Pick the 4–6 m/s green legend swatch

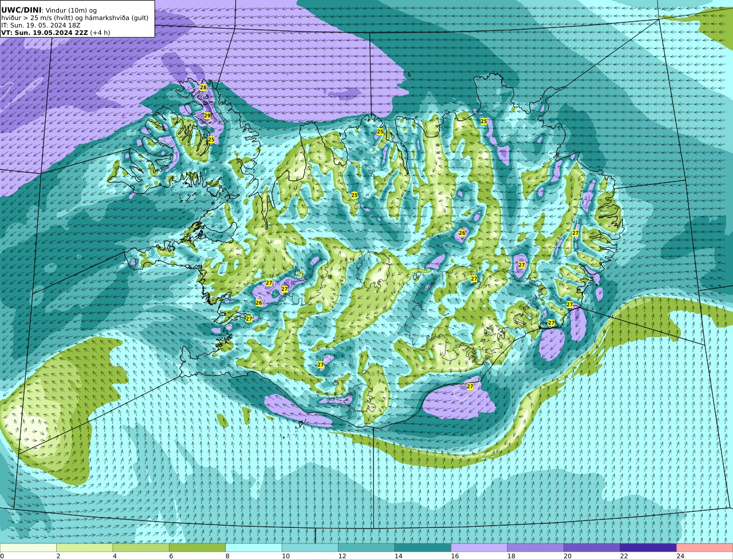click(x=141, y=547)
